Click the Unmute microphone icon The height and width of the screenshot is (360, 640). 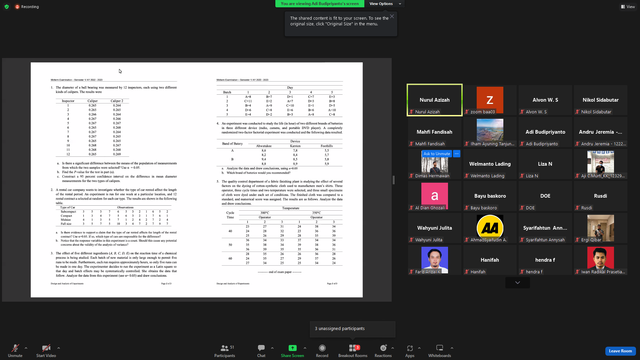point(15,348)
